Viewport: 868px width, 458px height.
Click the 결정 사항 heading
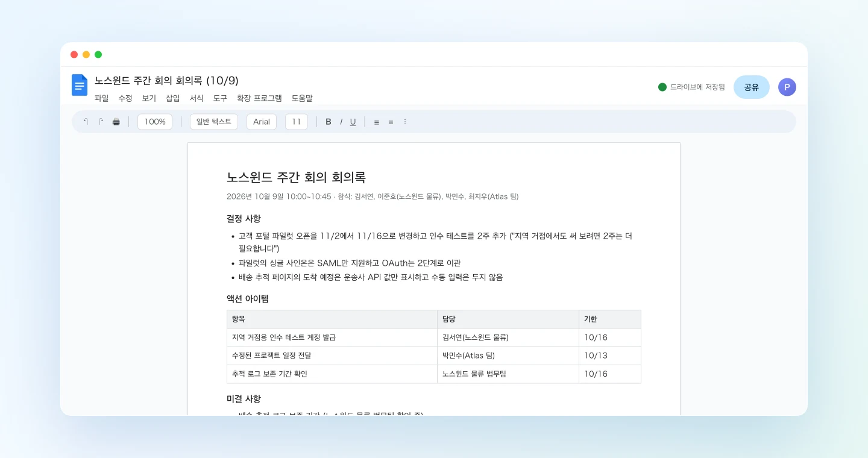tap(244, 218)
